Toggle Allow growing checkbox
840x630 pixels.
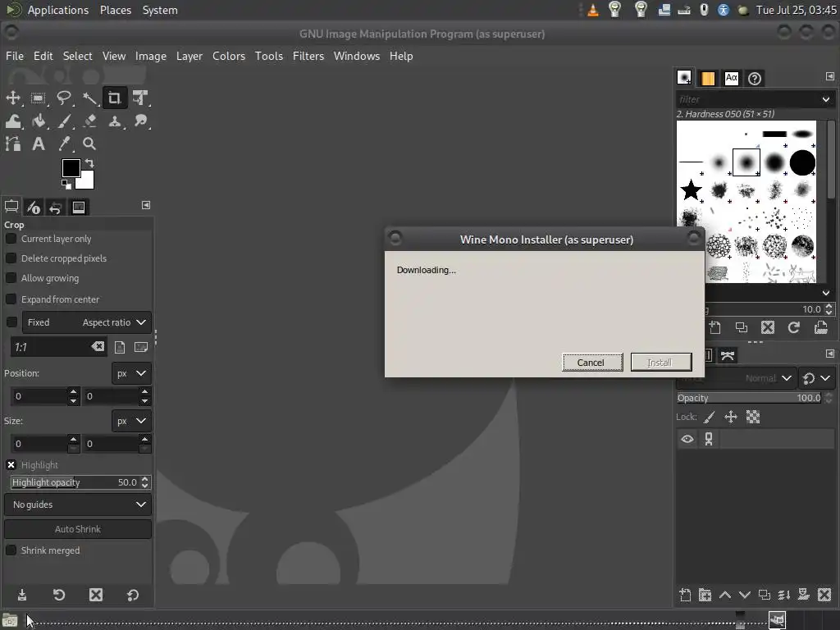(x=11, y=278)
